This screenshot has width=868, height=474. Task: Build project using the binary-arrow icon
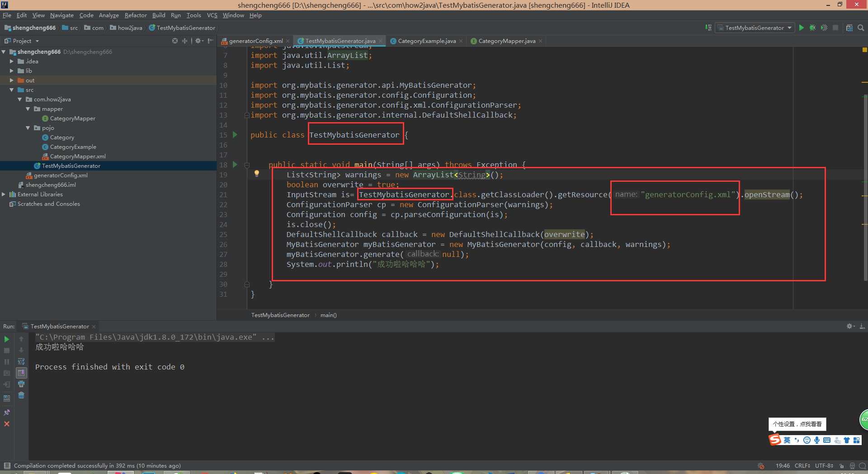708,28
